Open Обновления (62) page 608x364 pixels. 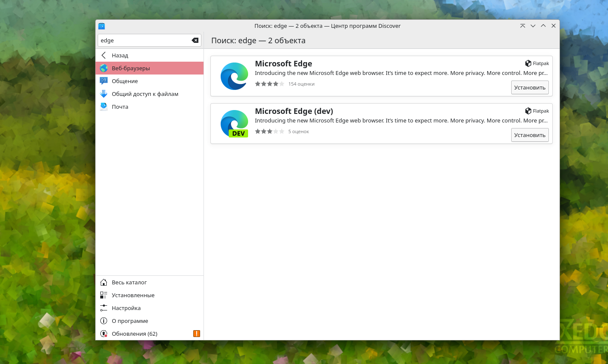tap(150, 334)
